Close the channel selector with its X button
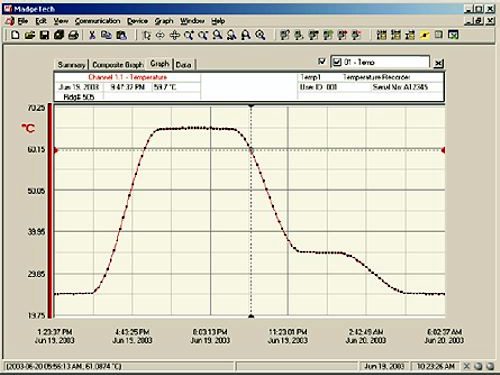Screen dimensions: 500x375 439,63
